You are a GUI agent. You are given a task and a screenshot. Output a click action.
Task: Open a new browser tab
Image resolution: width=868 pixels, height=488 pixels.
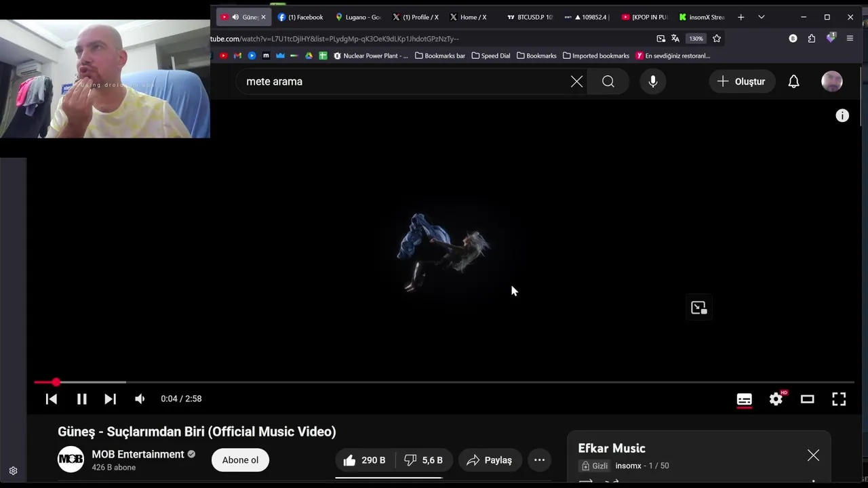coord(741,17)
